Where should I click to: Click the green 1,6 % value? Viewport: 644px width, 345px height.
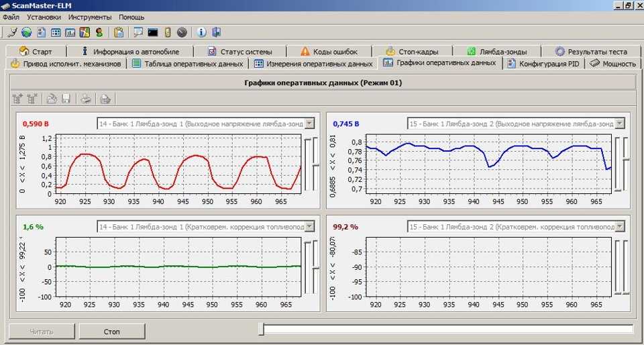pyautogui.click(x=34, y=227)
